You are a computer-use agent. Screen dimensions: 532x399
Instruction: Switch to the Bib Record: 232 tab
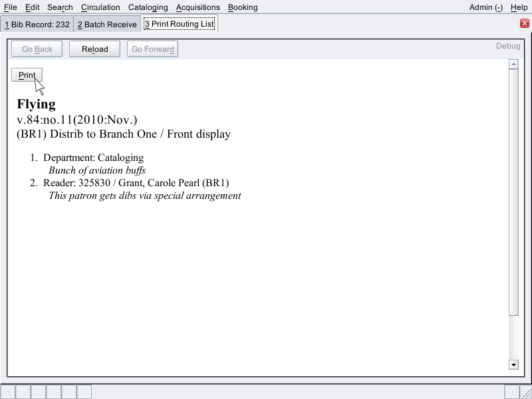[x=37, y=23]
